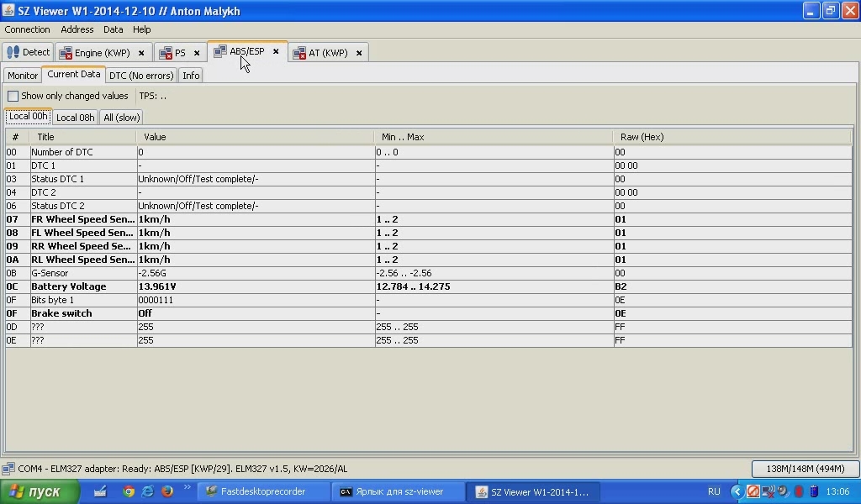The image size is (861, 504).
Task: Enable Show only changed values
Action: click(13, 97)
